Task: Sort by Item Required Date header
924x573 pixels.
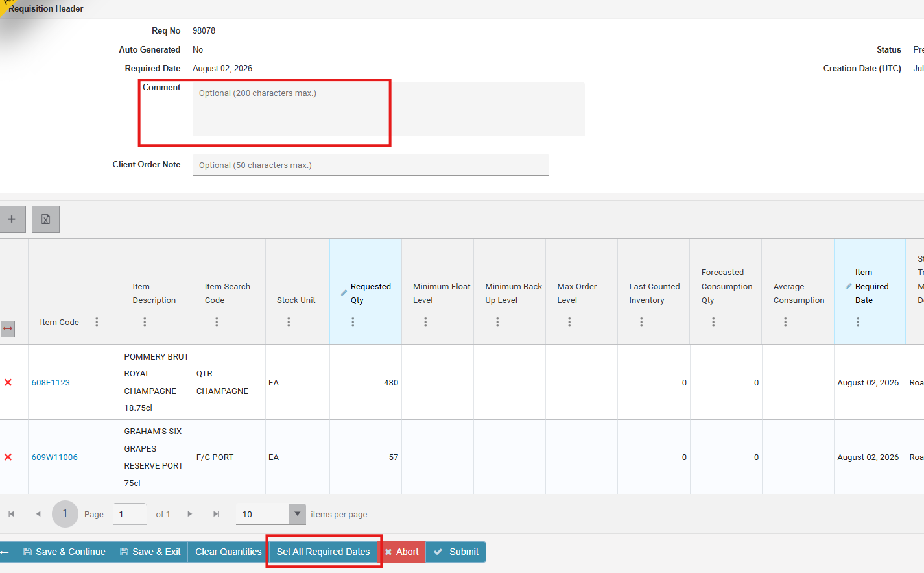Action: (x=871, y=286)
